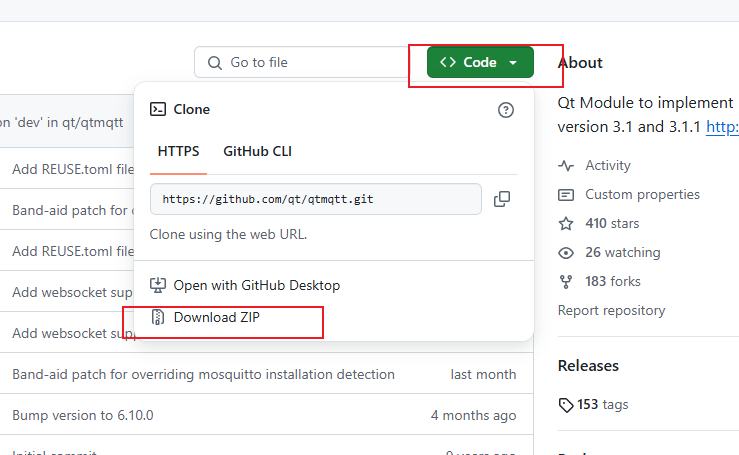This screenshot has width=739, height=455.
Task: Click the caret arrow on the Code button
Action: pyautogui.click(x=513, y=62)
